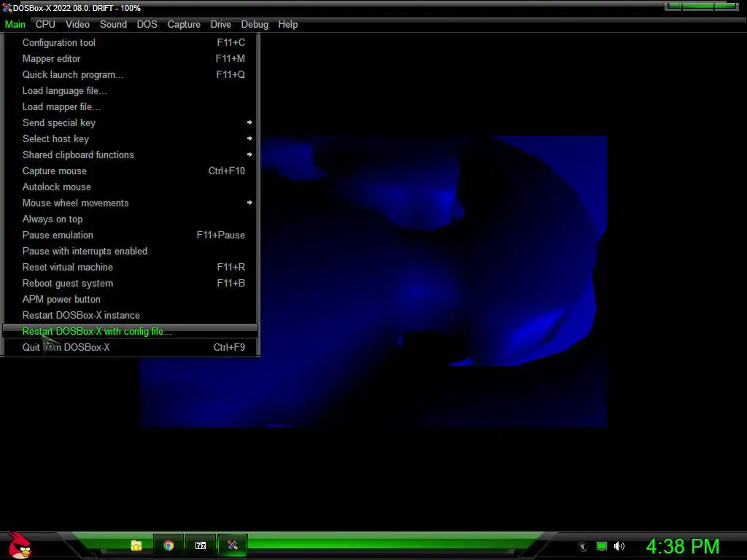This screenshot has height=560, width=747.
Task: Expand Shared clipboard functions submenu
Action: tap(130, 155)
